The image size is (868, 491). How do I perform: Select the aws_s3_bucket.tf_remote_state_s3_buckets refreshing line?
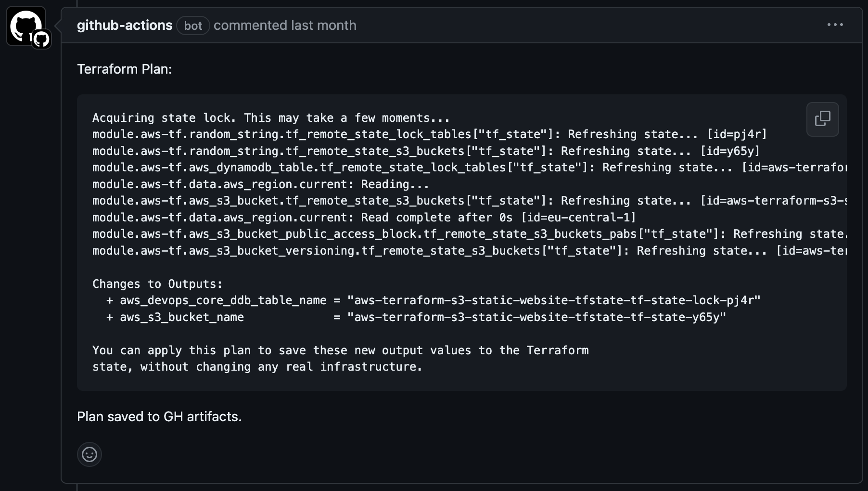[470, 201]
